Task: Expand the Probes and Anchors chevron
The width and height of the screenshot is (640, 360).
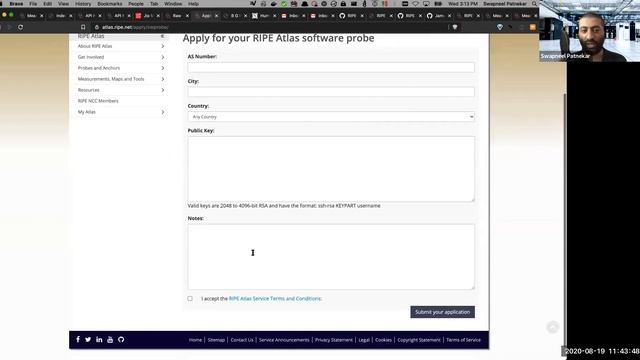Action: tap(162, 68)
